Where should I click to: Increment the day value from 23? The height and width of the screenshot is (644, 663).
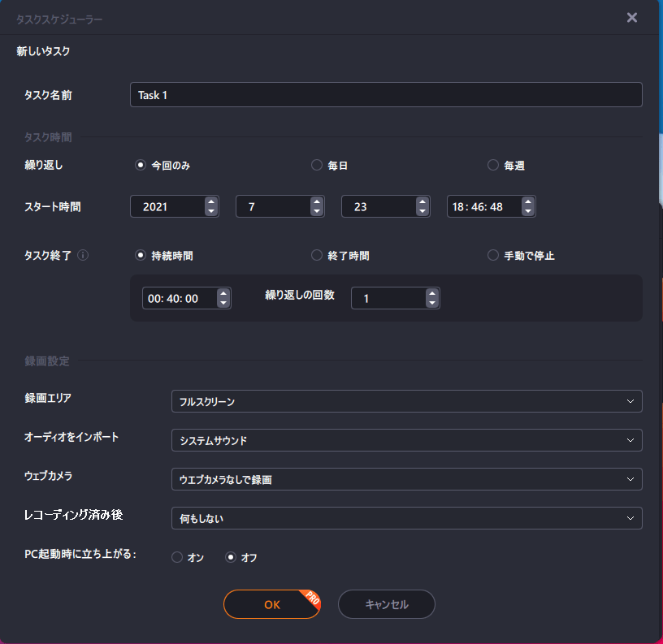[x=422, y=201]
